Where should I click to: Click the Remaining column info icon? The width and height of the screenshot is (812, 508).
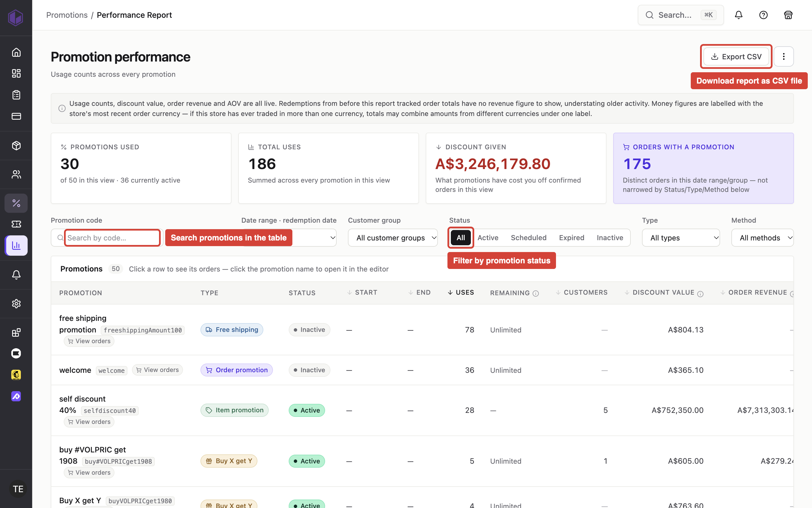click(536, 293)
